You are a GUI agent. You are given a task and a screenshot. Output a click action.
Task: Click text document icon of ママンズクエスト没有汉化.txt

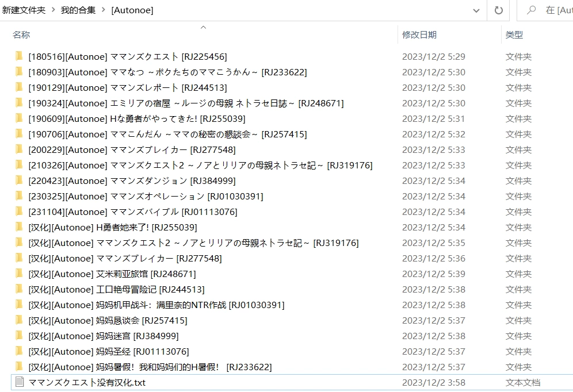coord(20,382)
